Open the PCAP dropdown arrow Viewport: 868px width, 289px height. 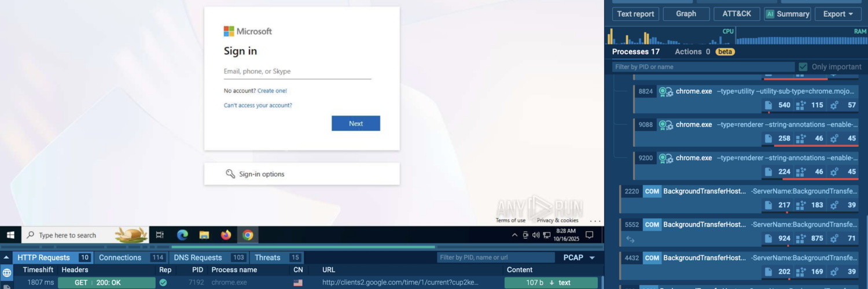click(x=592, y=258)
